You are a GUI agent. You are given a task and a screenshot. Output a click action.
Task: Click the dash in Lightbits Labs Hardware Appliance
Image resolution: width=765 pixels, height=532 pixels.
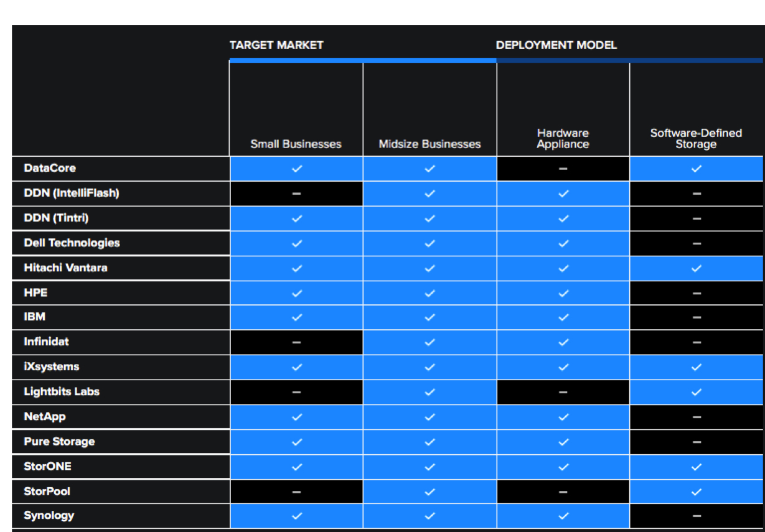coord(563,392)
